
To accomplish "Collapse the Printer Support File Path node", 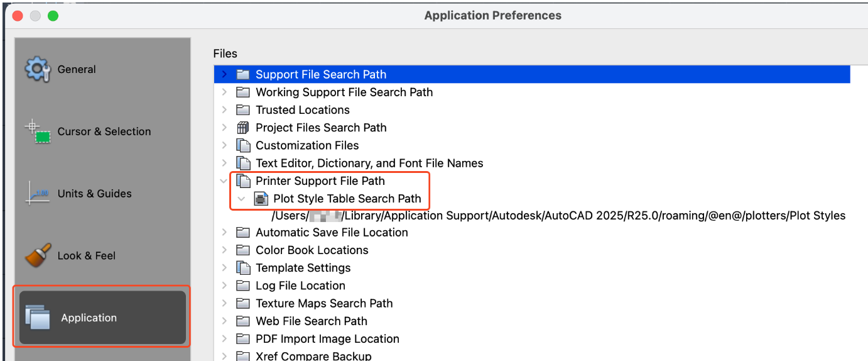I will click(x=225, y=181).
